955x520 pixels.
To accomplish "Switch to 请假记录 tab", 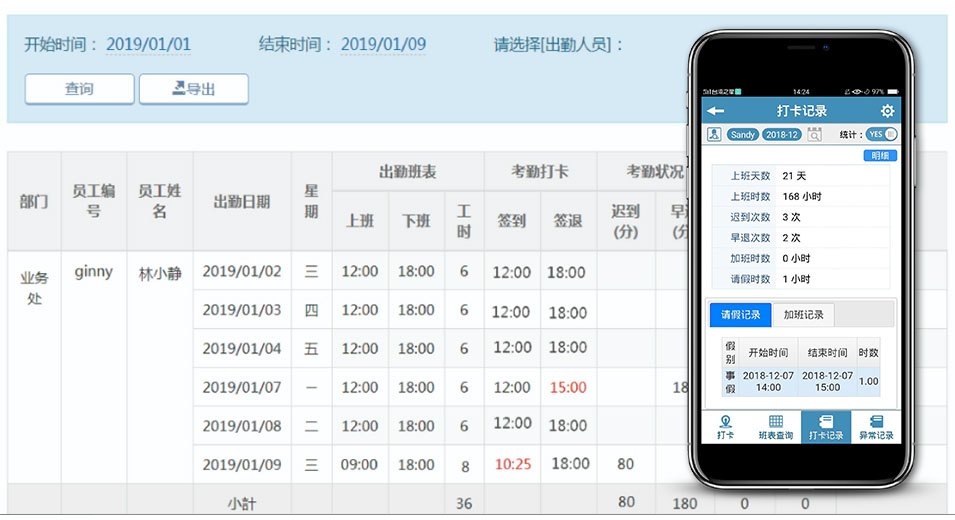I will [x=740, y=314].
